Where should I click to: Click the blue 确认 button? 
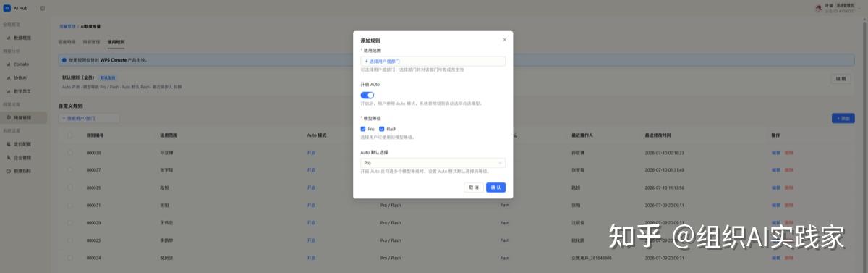click(495, 187)
